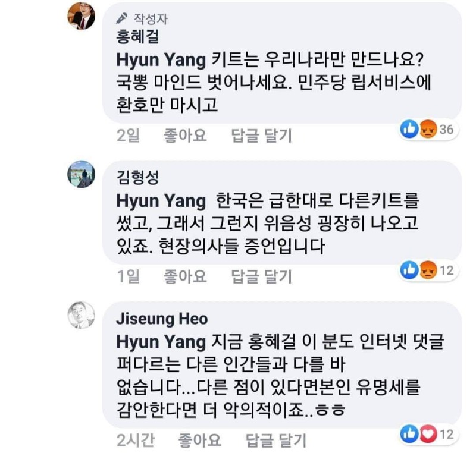Reply to 홍혜걸's comment via 답글 달기

[x=261, y=136]
